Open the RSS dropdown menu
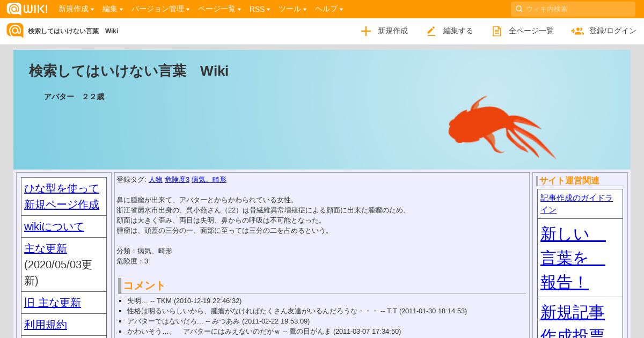This screenshot has width=644, height=338. (x=260, y=9)
